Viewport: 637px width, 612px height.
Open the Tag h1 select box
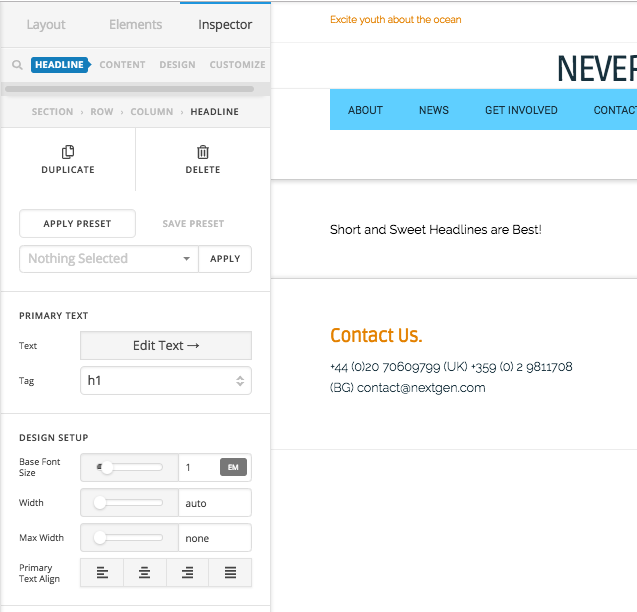click(166, 381)
